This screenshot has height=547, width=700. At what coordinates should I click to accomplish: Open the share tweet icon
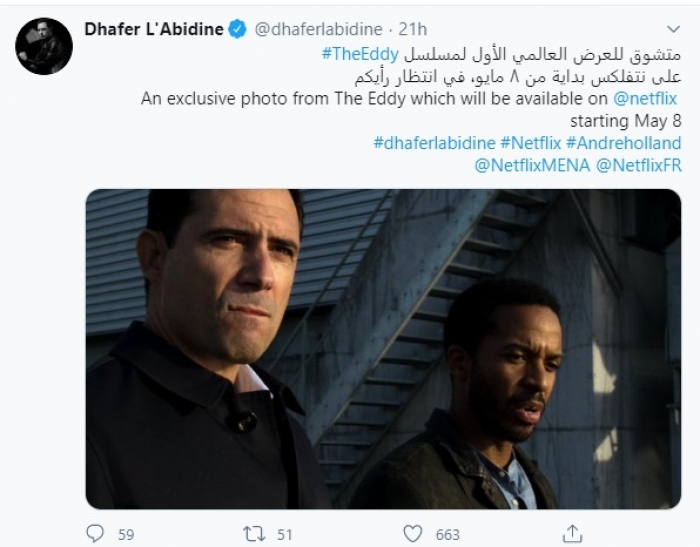tap(572, 533)
